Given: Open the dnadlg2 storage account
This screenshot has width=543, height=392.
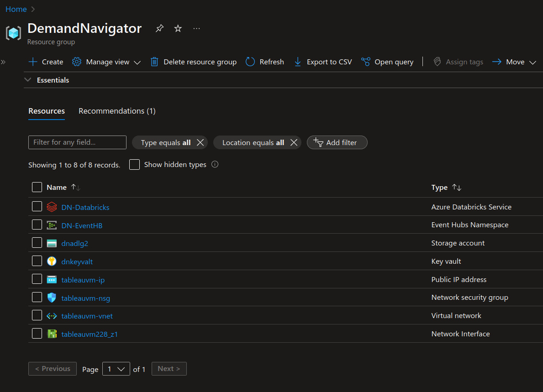Looking at the screenshot, I should point(74,244).
